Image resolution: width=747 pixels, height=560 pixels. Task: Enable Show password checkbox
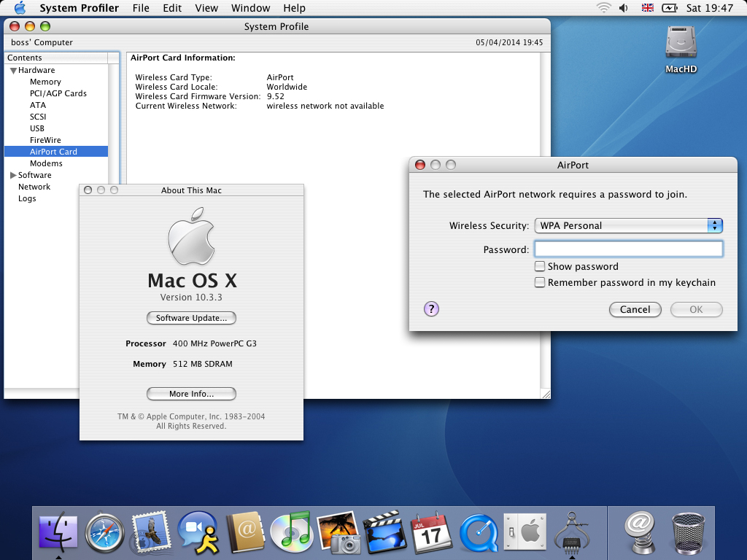(540, 266)
